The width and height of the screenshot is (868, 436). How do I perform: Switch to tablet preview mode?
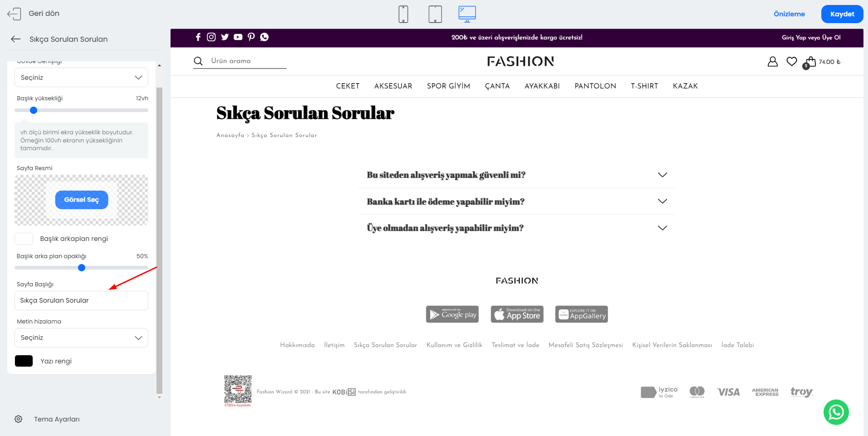pyautogui.click(x=435, y=14)
